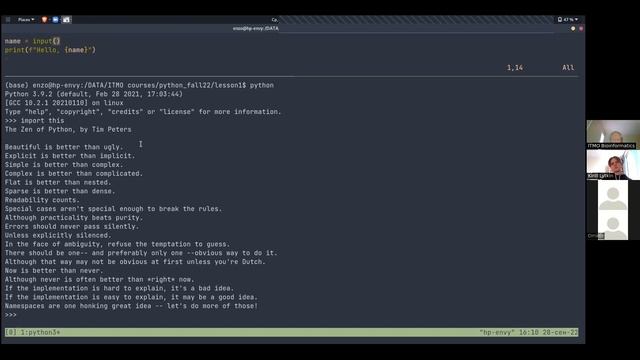Click "Namespaces are one honking great idea" line
This screenshot has height=360, width=640.
(131, 306)
